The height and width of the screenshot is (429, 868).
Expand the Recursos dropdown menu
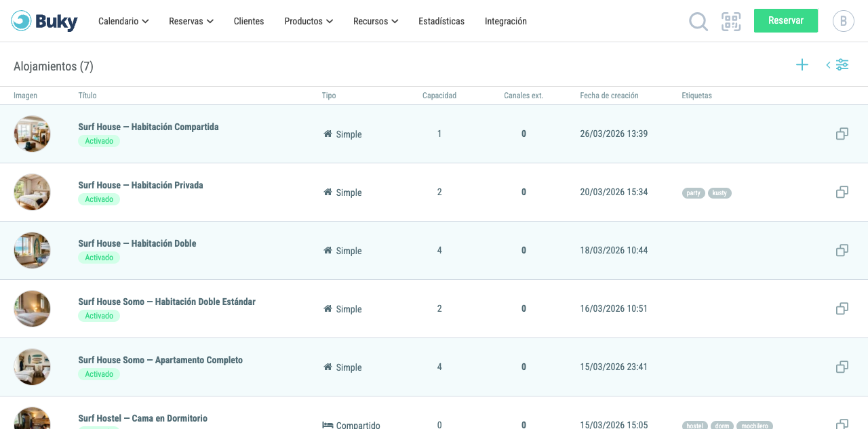tap(376, 21)
